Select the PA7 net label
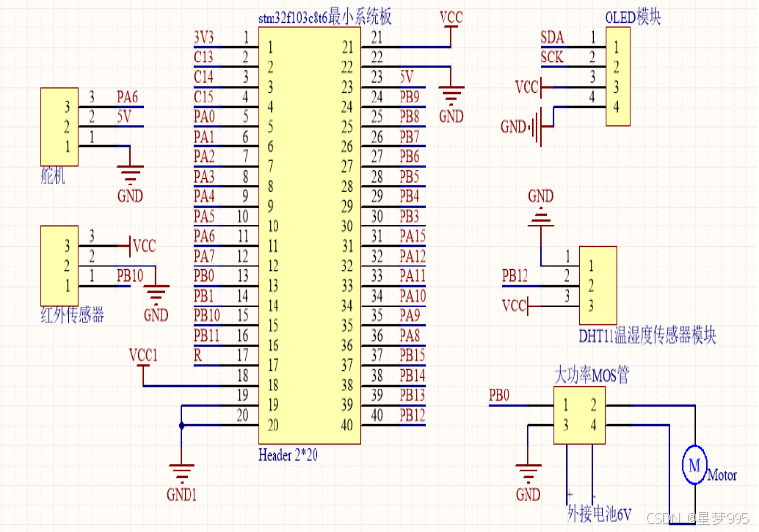Image resolution: width=759 pixels, height=532 pixels. coord(204,256)
